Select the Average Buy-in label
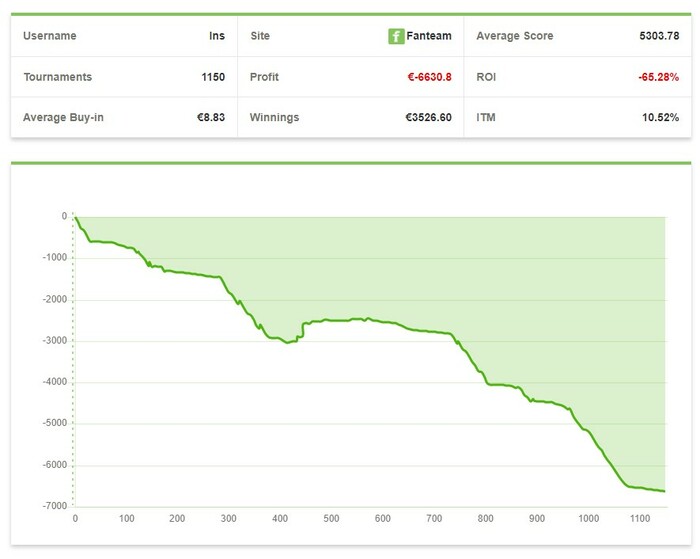The width and height of the screenshot is (700, 559). (63, 117)
